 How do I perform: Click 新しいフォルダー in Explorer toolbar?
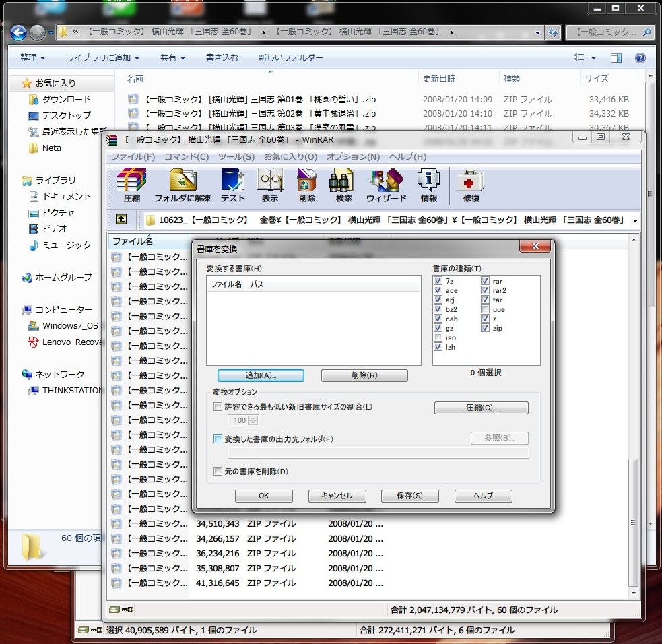290,58
